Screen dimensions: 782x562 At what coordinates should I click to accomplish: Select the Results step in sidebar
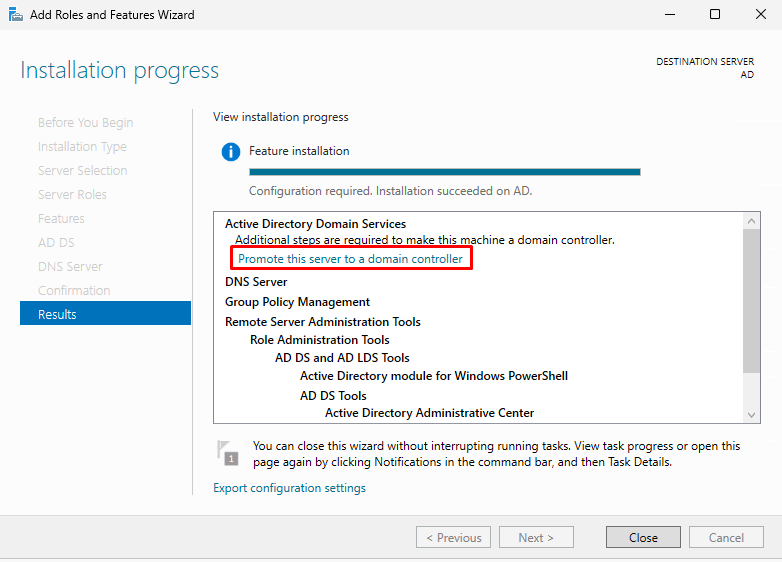105,314
